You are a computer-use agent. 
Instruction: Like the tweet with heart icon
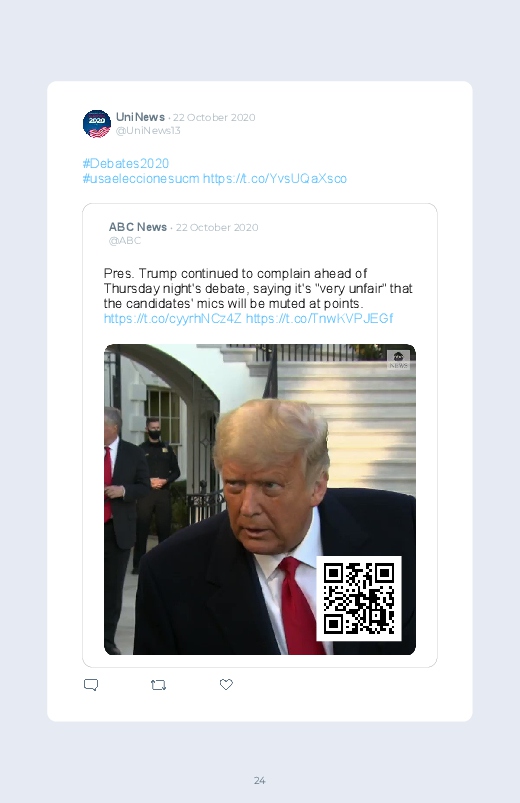(x=226, y=684)
